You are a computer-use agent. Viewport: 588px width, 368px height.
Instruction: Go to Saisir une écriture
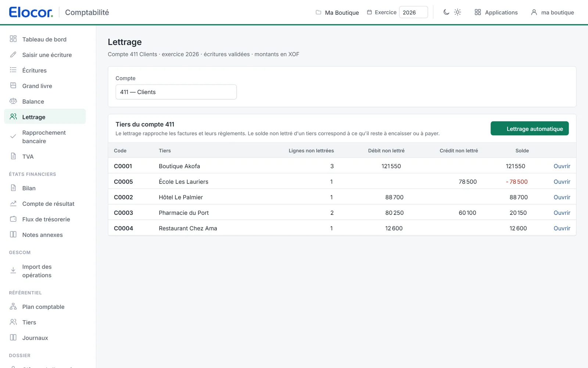tap(45, 54)
